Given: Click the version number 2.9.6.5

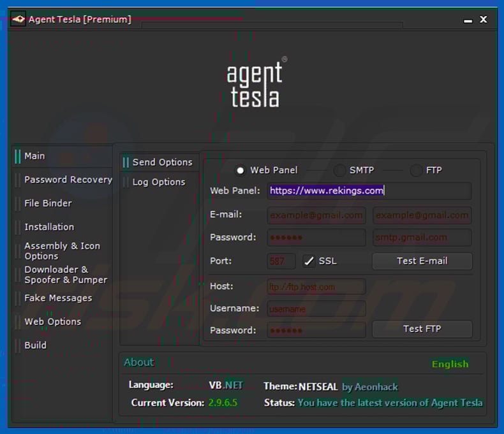Looking at the screenshot, I should click(223, 403).
